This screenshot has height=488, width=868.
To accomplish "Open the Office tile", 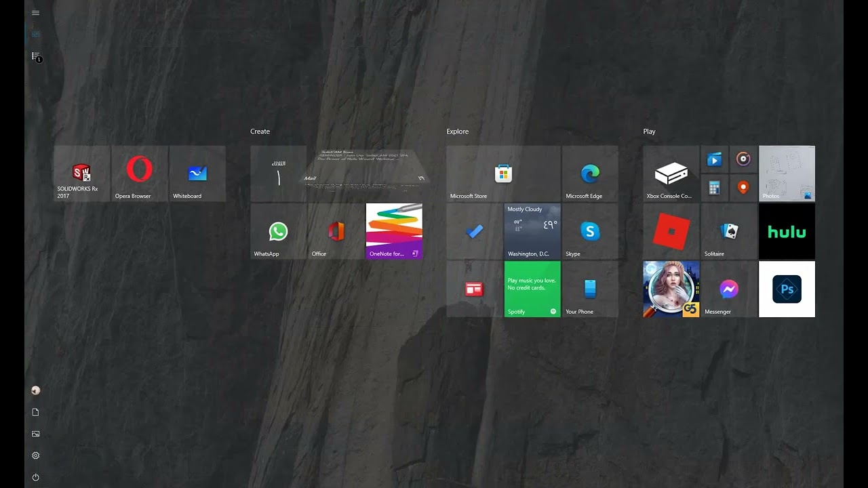I will (336, 231).
